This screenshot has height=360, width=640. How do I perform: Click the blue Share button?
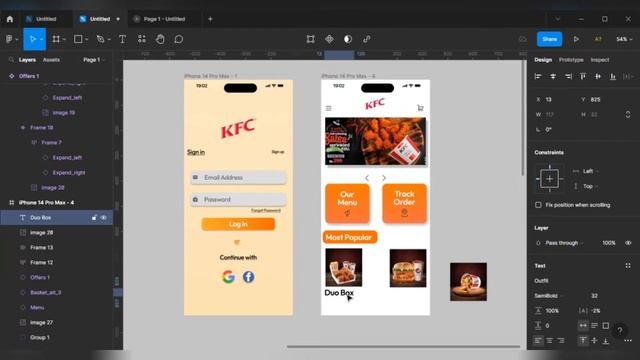tap(549, 39)
